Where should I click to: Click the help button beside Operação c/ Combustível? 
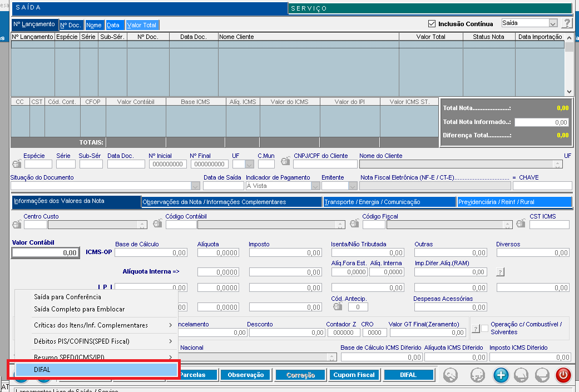(x=476, y=329)
